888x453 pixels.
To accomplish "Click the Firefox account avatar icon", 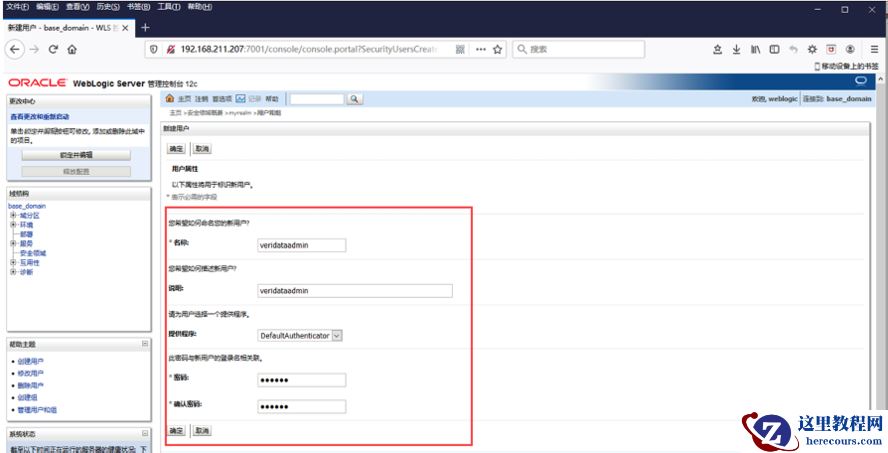I will point(849,49).
